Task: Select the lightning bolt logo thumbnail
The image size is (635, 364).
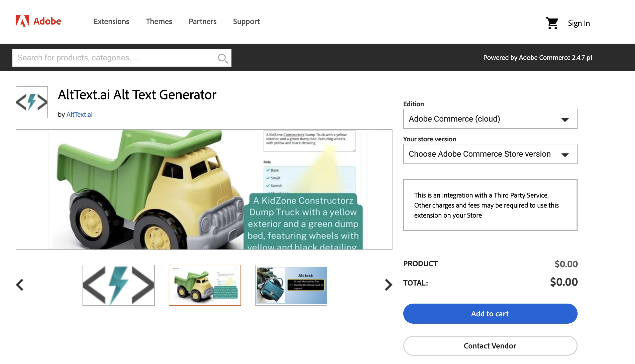Action: (x=119, y=285)
